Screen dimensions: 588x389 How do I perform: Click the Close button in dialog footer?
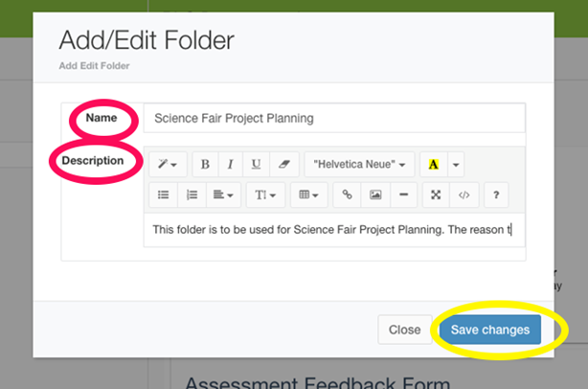[405, 330]
